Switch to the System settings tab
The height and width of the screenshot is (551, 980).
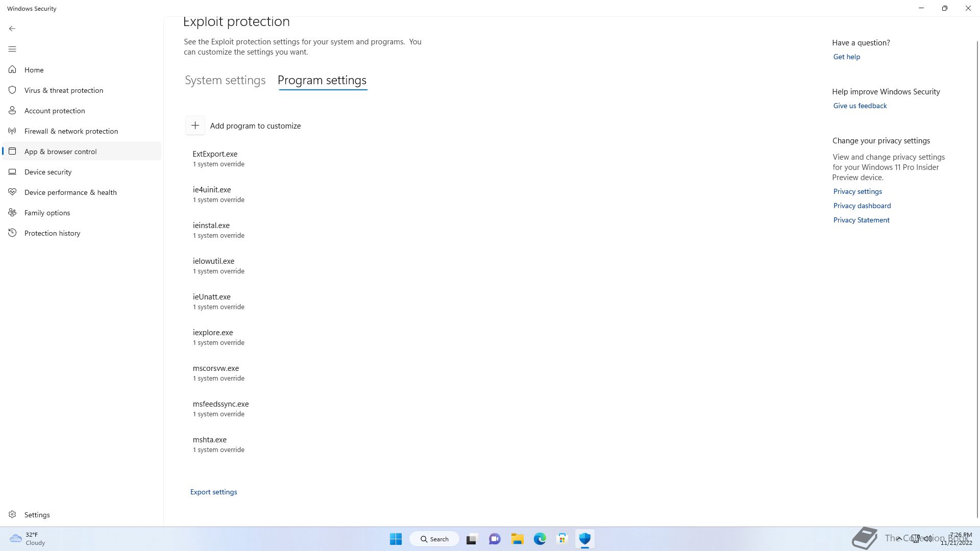tap(225, 80)
